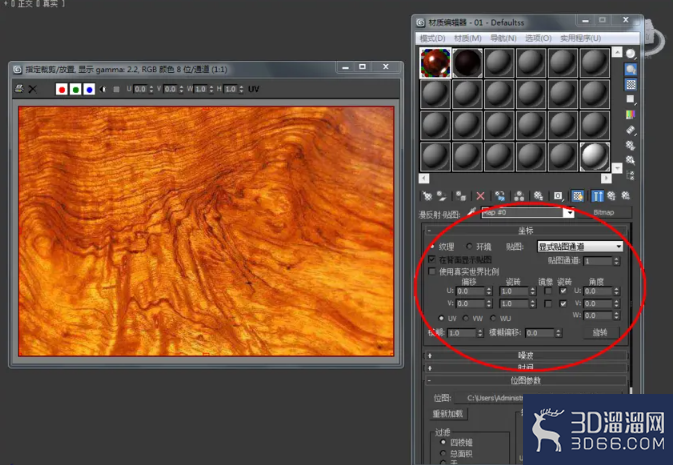
Task: Click the eyedropper pick material icon
Action: point(472,212)
